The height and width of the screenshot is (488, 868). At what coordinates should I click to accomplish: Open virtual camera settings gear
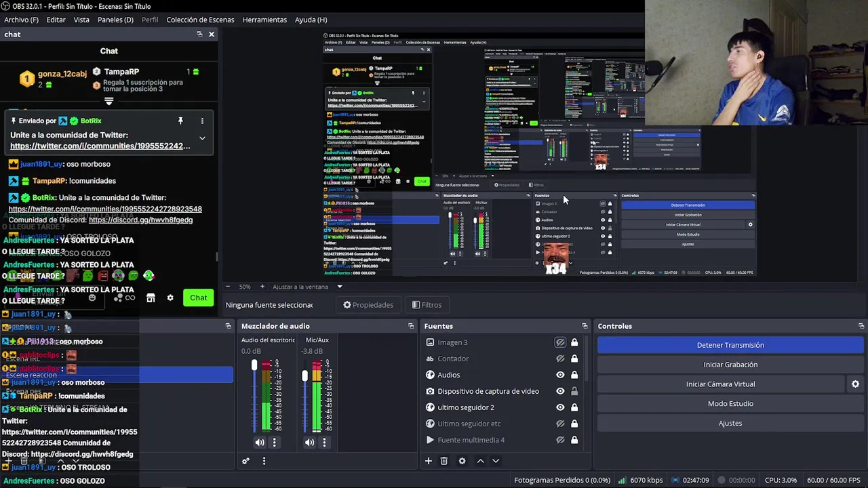[x=855, y=384]
